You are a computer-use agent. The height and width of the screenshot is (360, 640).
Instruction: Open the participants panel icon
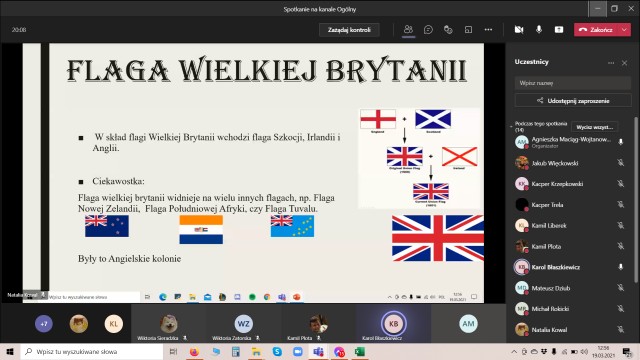pyautogui.click(x=408, y=29)
